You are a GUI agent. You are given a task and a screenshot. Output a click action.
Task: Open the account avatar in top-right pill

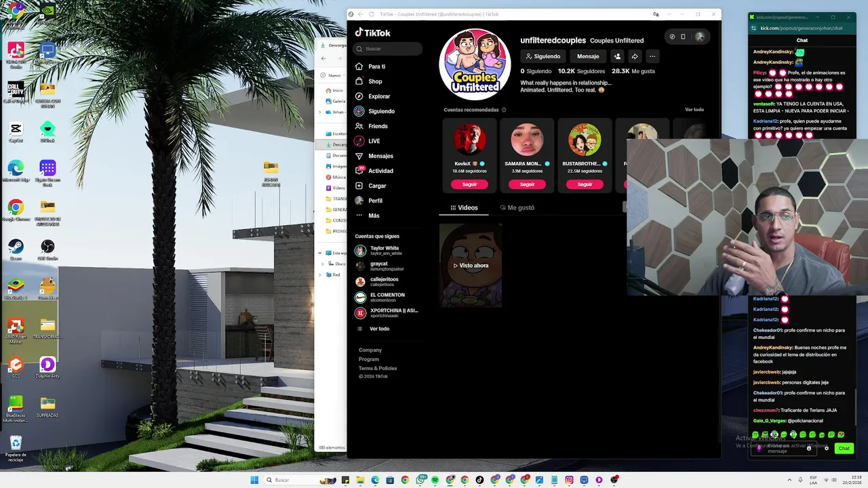click(699, 37)
